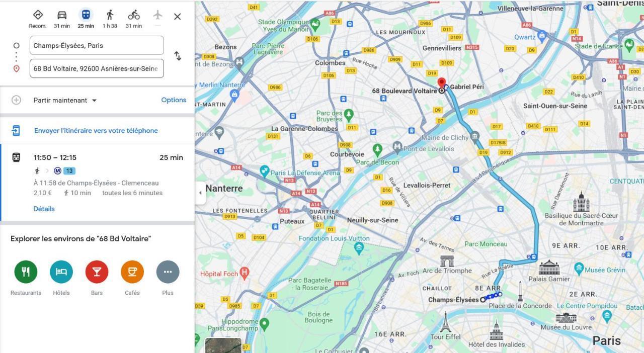Image resolution: width=644 pixels, height=353 pixels.
Task: Click the Musée Grévin marker
Action: coord(579,269)
